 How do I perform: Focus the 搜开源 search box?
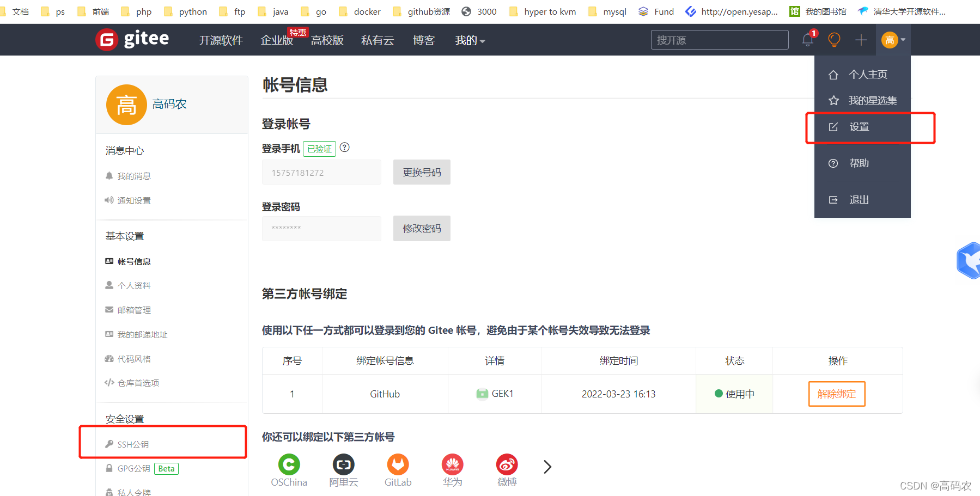tap(720, 40)
